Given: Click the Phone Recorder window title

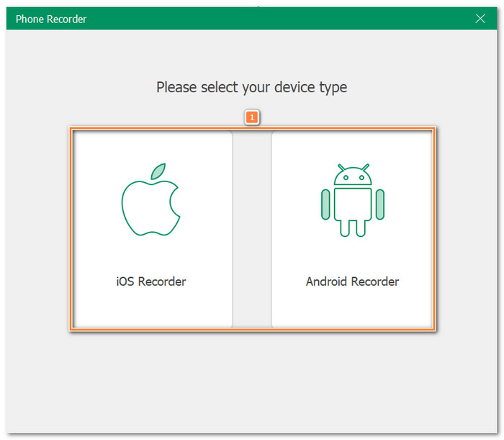Looking at the screenshot, I should click(x=51, y=19).
